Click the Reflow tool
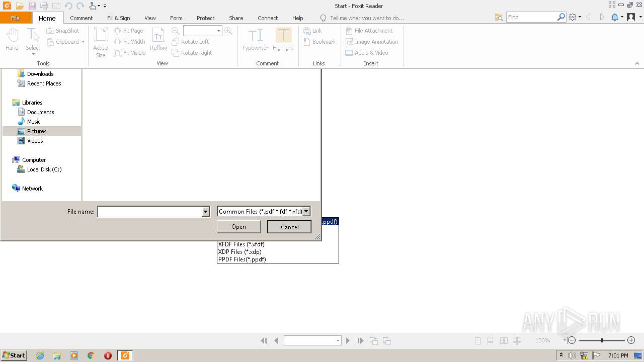644x362 pixels. pyautogui.click(x=158, y=39)
